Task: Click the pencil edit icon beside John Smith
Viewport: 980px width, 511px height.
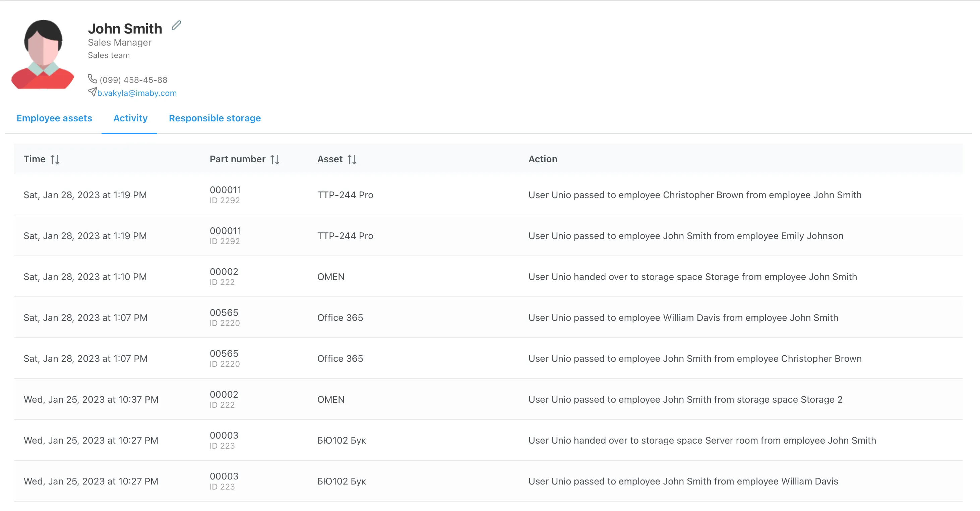Action: click(176, 25)
